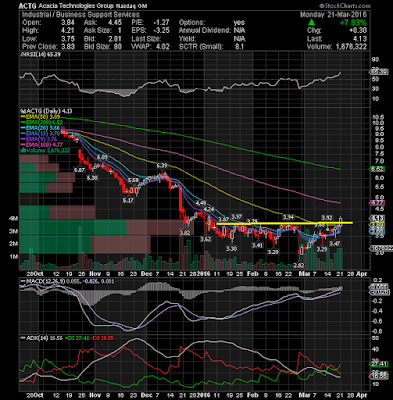The image size is (393, 400).
Task: Click the 4M volume axis label
Action: click(13, 219)
